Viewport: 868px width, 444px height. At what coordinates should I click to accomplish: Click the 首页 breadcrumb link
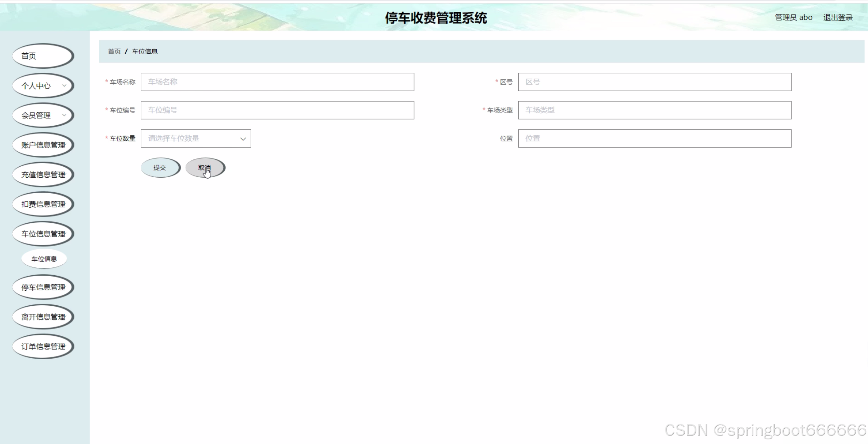114,51
